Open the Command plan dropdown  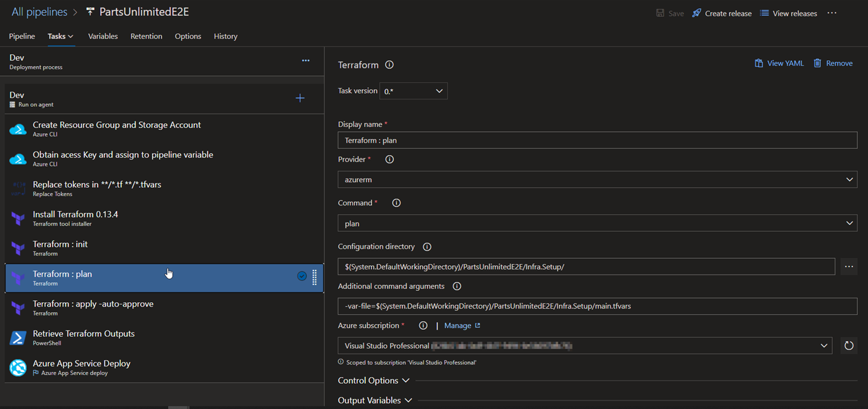coord(598,223)
